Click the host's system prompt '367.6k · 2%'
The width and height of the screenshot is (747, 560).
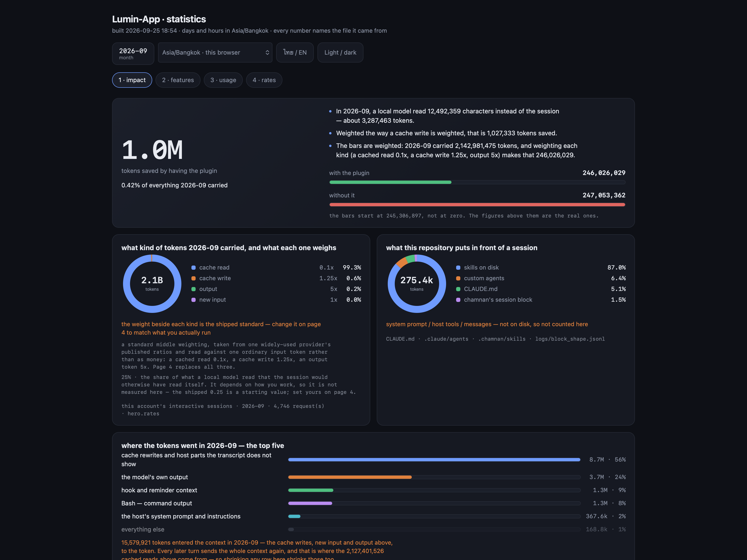pos(606,516)
